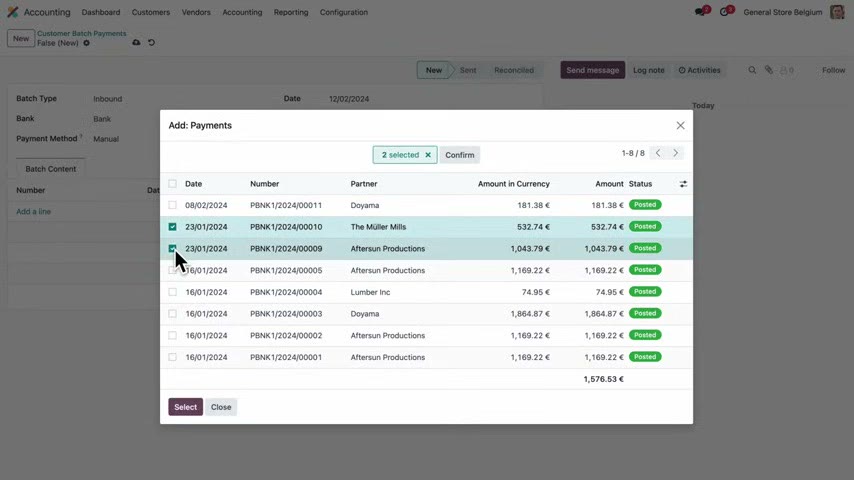Click the Lumber Inc partner cell
854x480 pixels.
[x=370, y=293]
